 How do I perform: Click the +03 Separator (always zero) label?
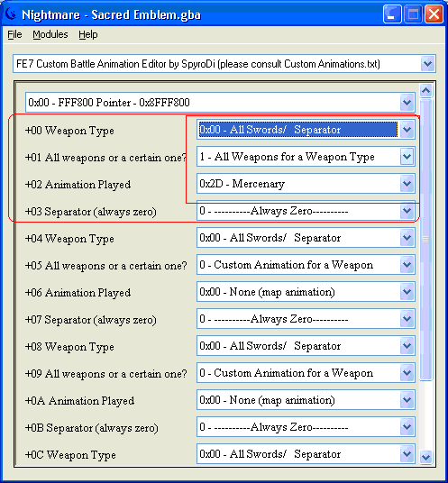(91, 212)
